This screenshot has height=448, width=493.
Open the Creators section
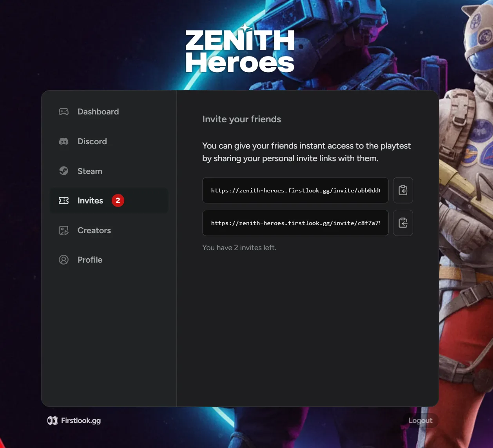pos(109,230)
